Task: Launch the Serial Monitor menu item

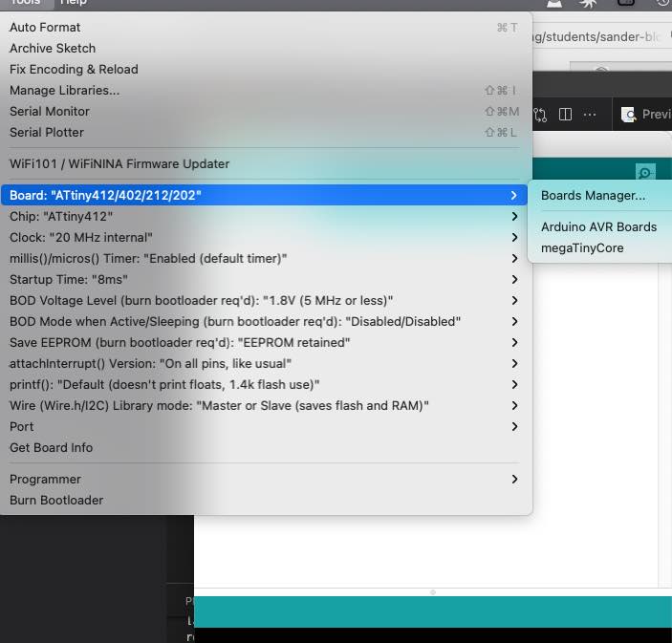Action: coord(264,112)
